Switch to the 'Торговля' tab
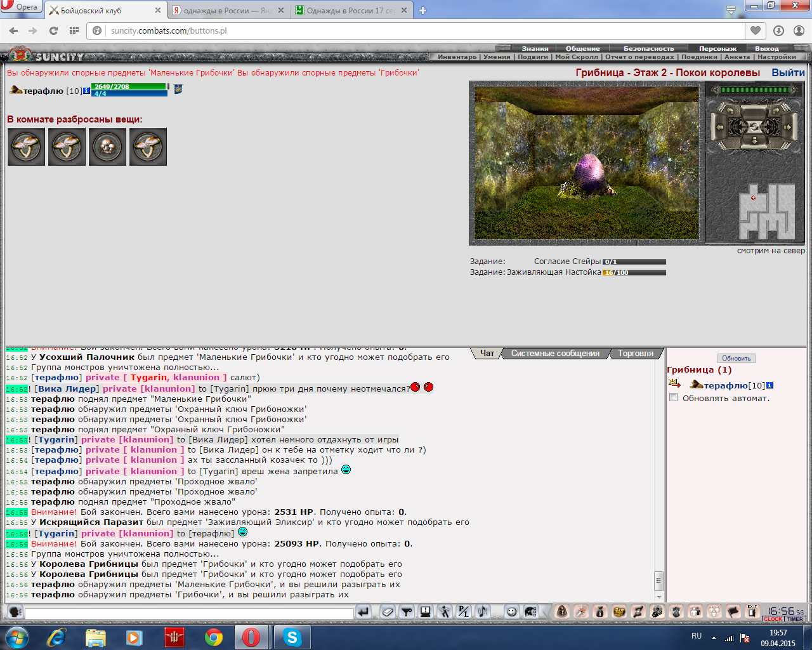Viewport: 812px width, 650px height. pos(636,354)
